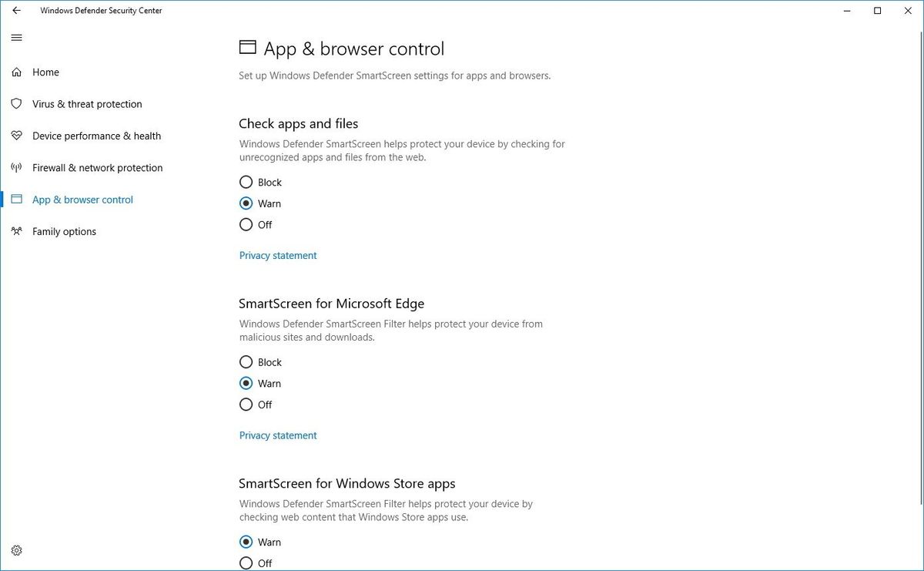Click the Firewall & network protection signal icon

17,167
